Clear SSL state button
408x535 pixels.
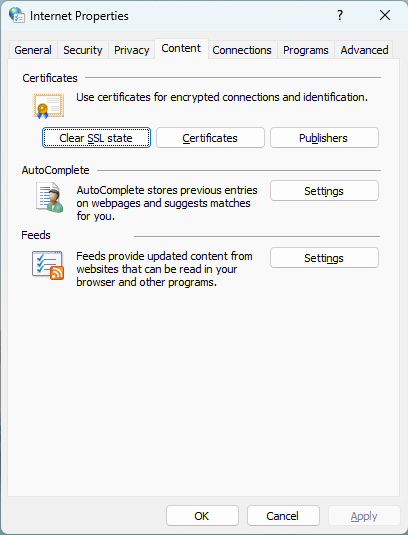96,138
